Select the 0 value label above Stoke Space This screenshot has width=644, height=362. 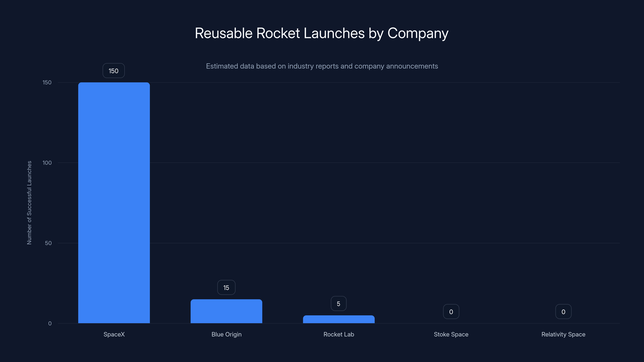pyautogui.click(x=451, y=312)
